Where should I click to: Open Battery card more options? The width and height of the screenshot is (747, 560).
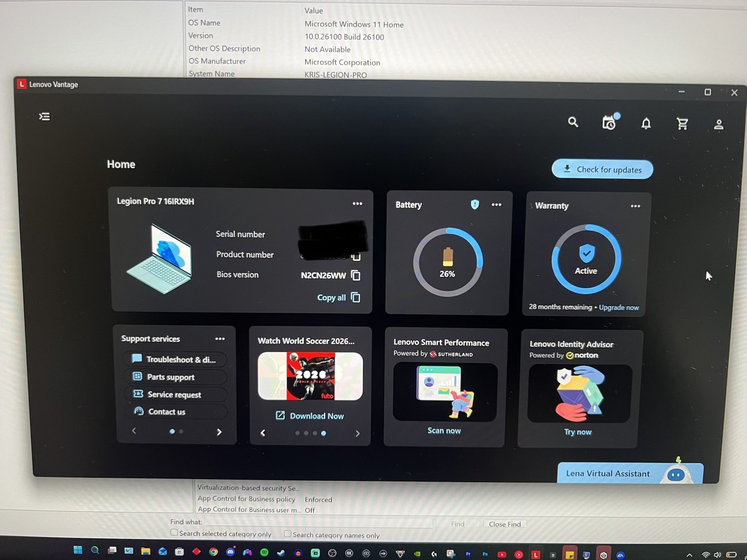point(496,204)
